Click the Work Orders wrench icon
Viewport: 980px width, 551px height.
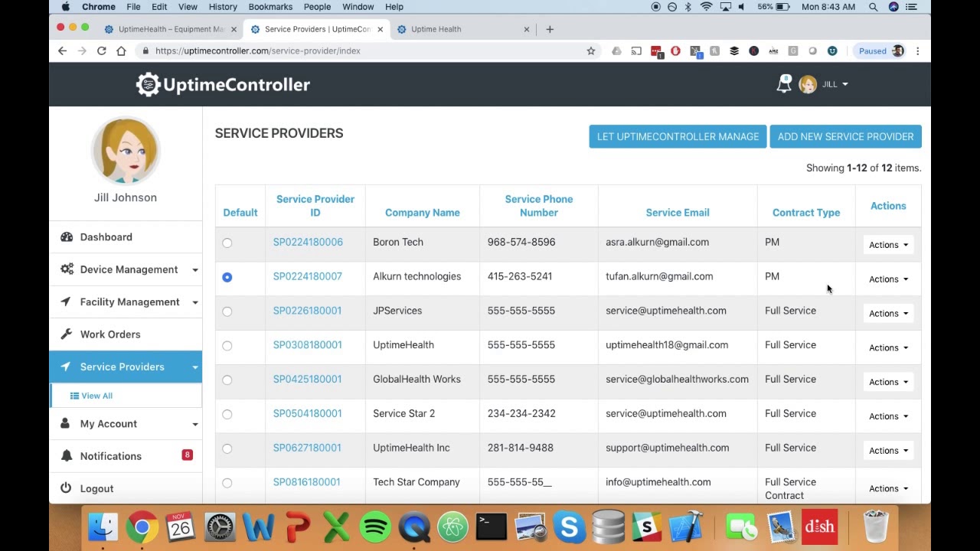(66, 334)
